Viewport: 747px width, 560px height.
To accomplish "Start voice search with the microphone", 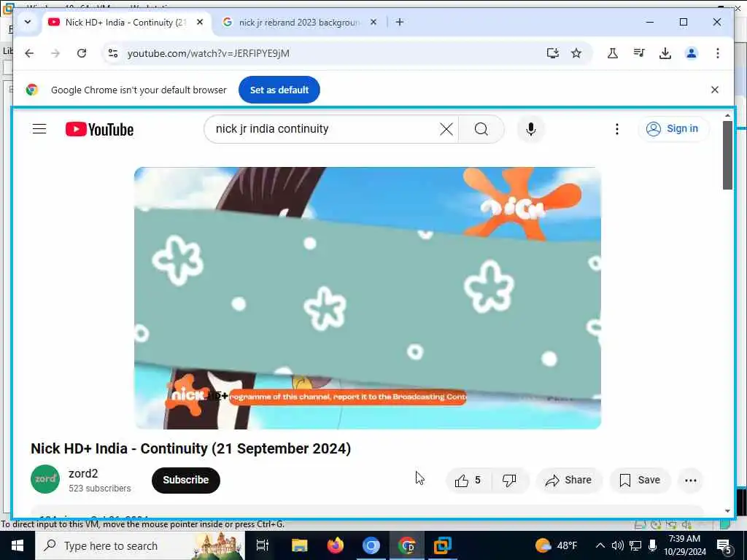I will 531,129.
